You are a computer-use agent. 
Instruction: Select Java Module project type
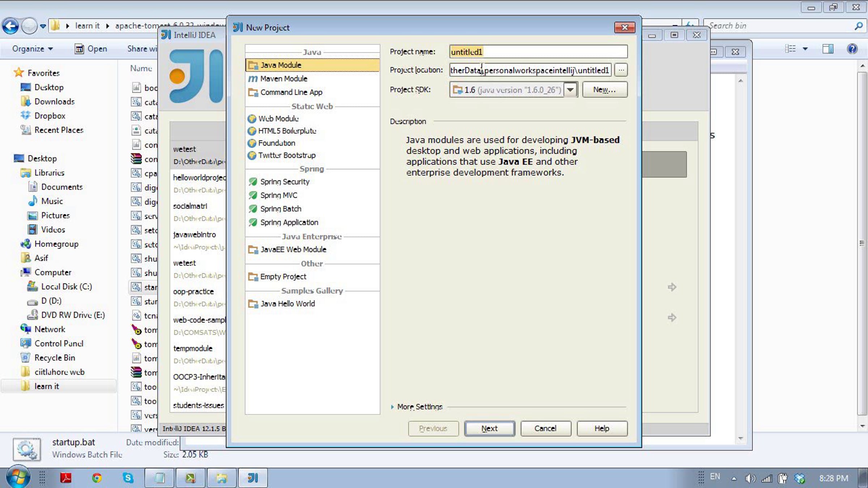(312, 65)
